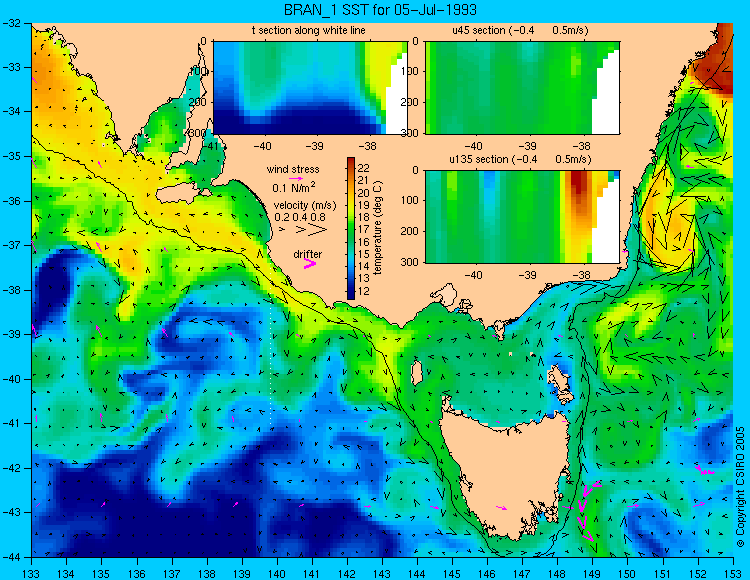This screenshot has width=750, height=580.
Task: Click the large magenta drifter arrows east of Tasmania
Action: [x=586, y=512]
